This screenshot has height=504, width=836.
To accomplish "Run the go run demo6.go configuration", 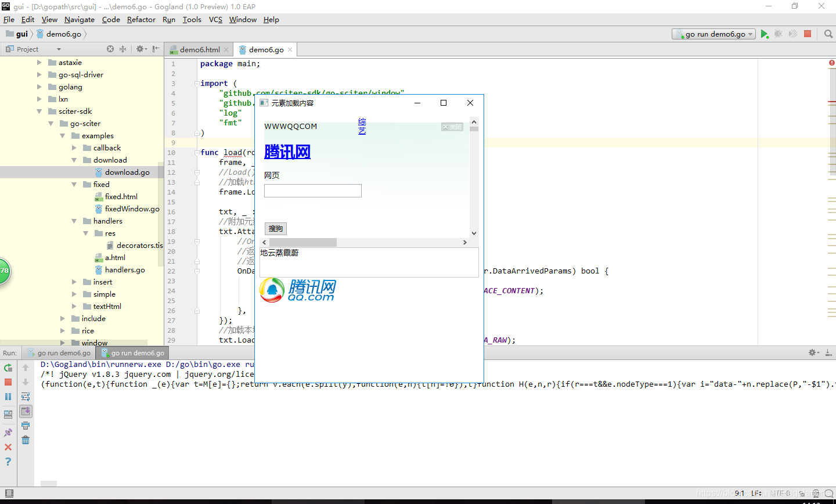I will [x=765, y=34].
